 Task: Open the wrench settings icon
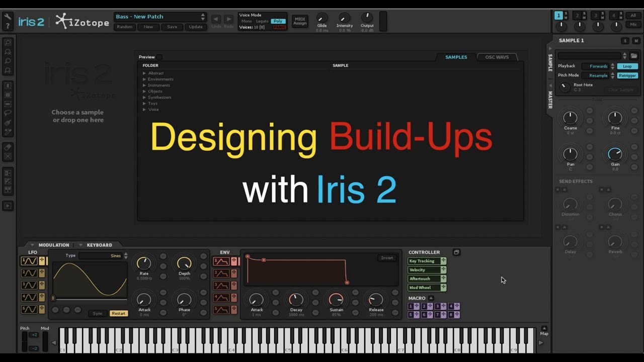tap(8, 17)
